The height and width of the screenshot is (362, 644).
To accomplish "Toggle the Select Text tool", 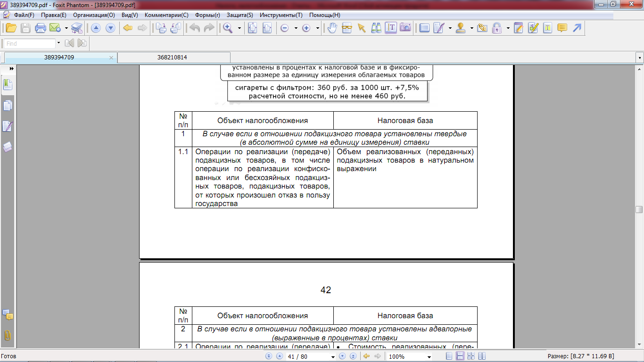I will click(x=391, y=28).
